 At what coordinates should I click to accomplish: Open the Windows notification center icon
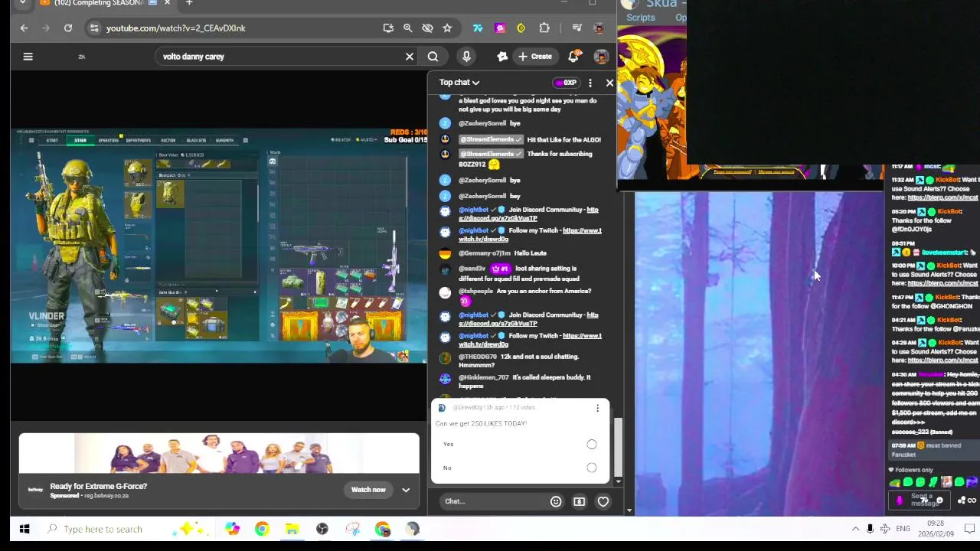969,529
